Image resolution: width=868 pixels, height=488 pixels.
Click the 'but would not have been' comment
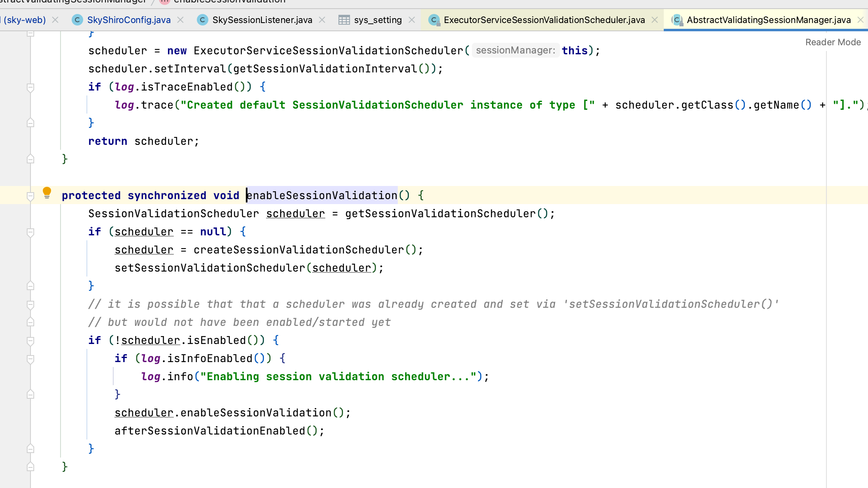[x=239, y=322]
